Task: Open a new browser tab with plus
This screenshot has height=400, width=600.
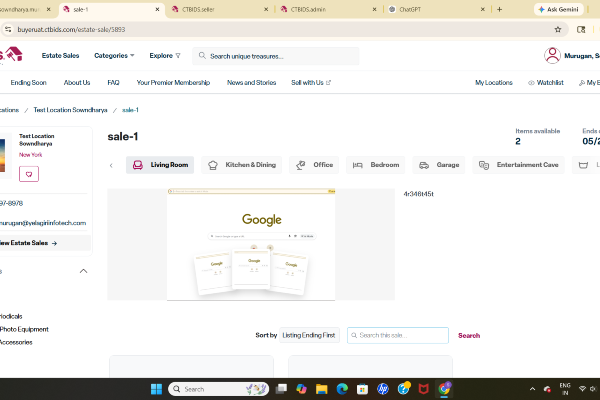Action: [499, 10]
